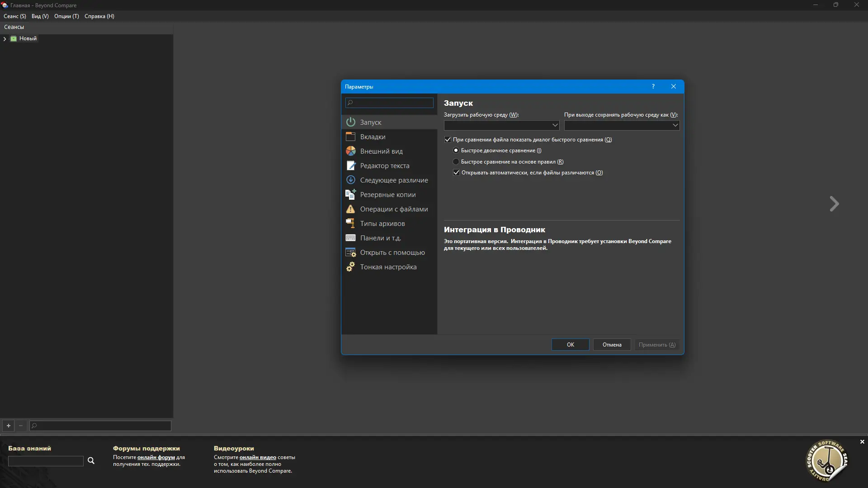Uncheck the quick compare dialog checkbox
The image size is (868, 488).
(448, 140)
